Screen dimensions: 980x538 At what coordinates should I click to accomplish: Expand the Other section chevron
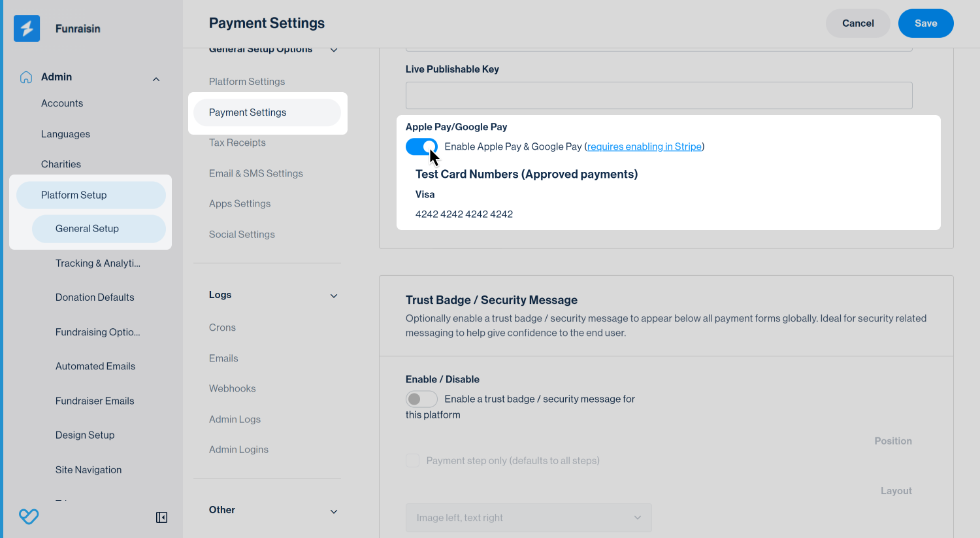click(334, 511)
